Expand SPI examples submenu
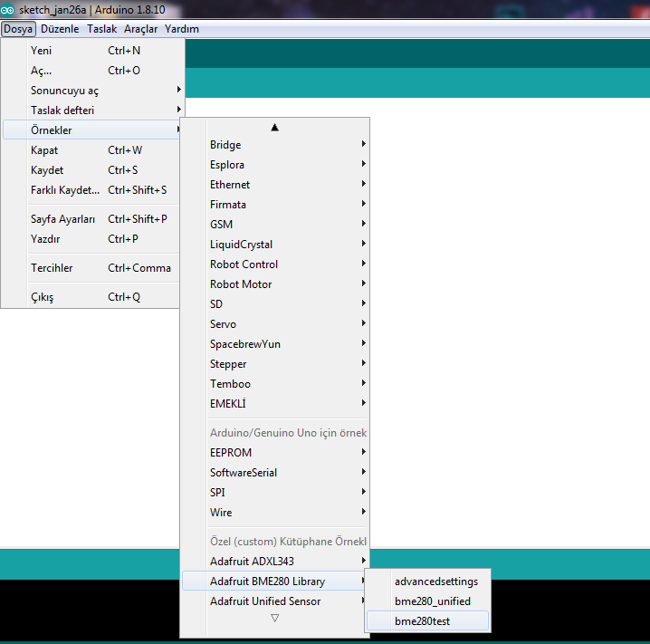 tap(275, 492)
